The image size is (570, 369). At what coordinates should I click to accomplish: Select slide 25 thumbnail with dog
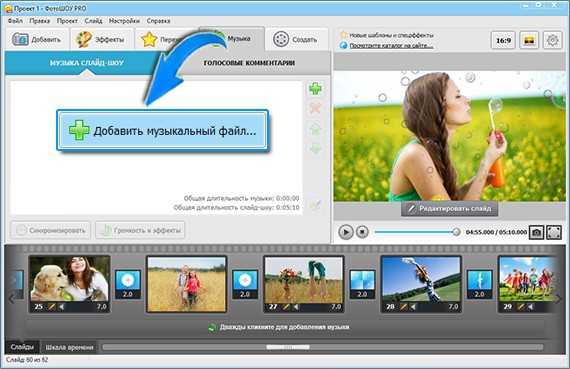pyautogui.click(x=69, y=284)
